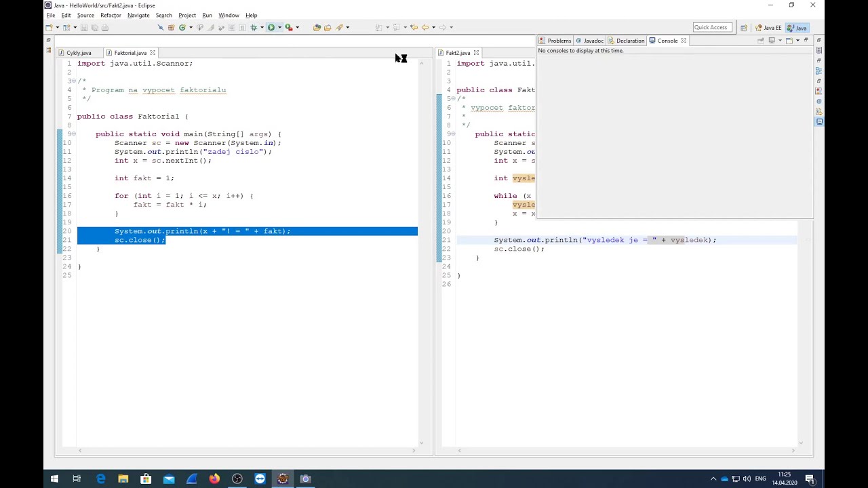Image resolution: width=868 pixels, height=488 pixels.
Task: Open the Forward history dropdown arrow
Action: pos(451,27)
